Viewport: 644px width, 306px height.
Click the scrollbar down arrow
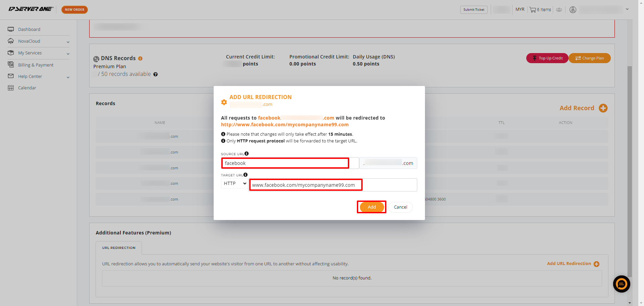click(x=630, y=303)
